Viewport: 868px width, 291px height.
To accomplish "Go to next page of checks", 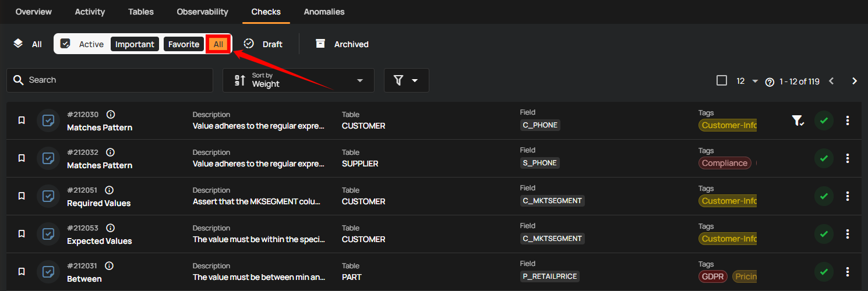I will [855, 81].
